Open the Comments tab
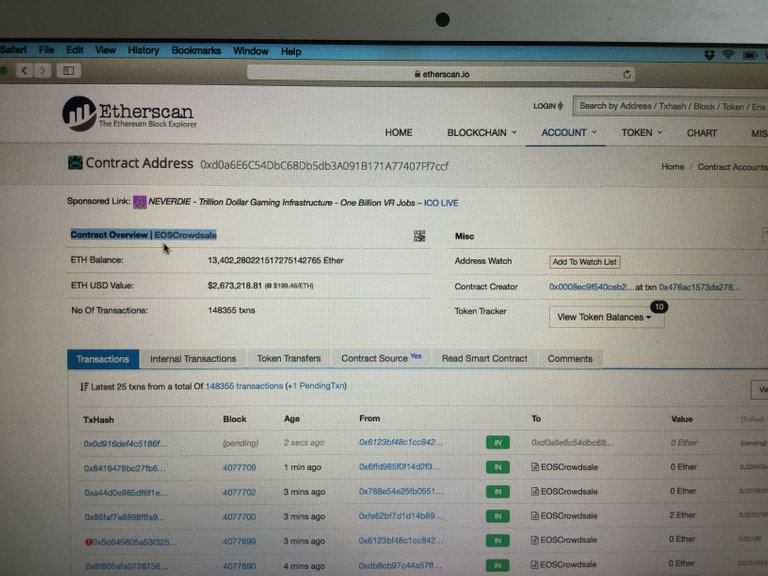The height and width of the screenshot is (576, 768). [x=570, y=359]
